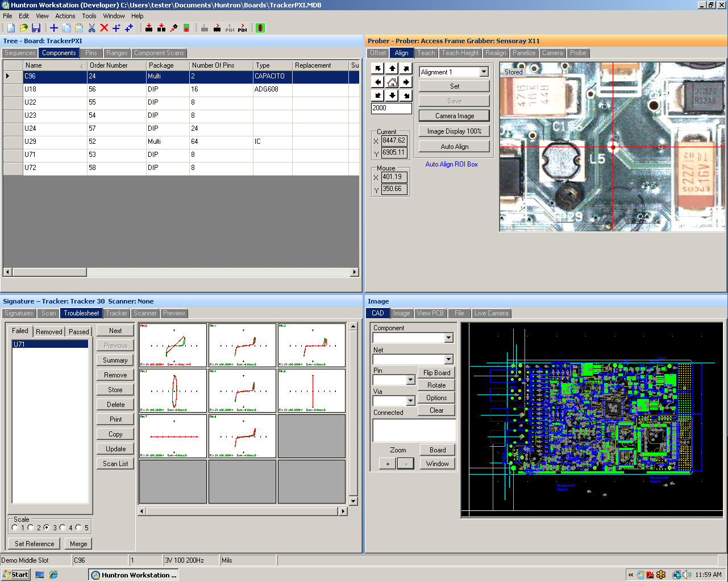Open the Alignment 1 dropdown
Screen dimensions: 728x582
pos(484,72)
